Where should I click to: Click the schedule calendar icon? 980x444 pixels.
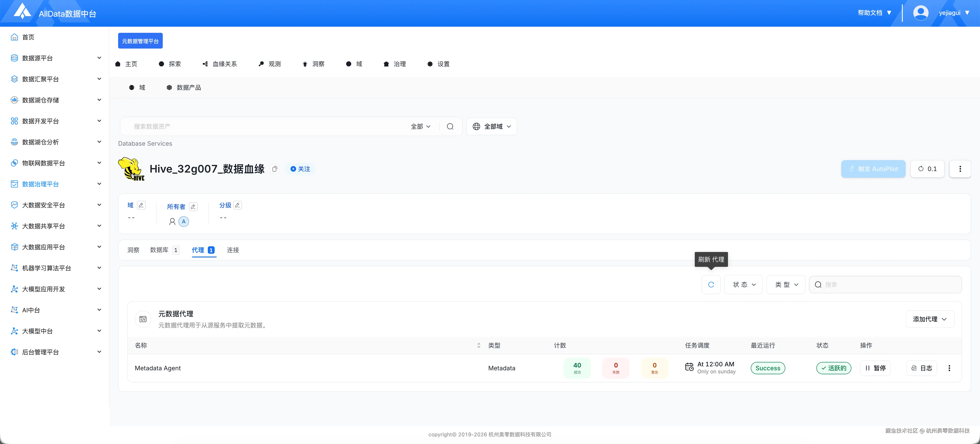click(689, 367)
